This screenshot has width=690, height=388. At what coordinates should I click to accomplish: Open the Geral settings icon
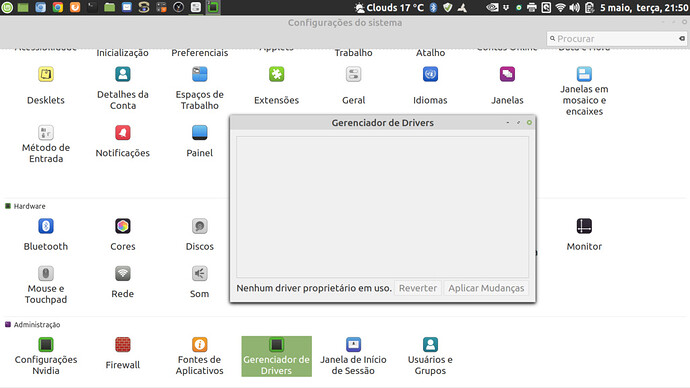[353, 74]
